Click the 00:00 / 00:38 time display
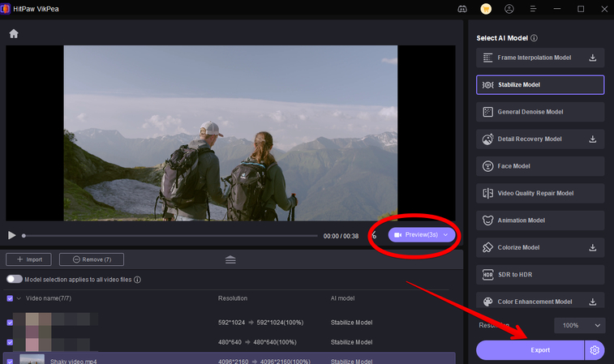 tap(341, 236)
